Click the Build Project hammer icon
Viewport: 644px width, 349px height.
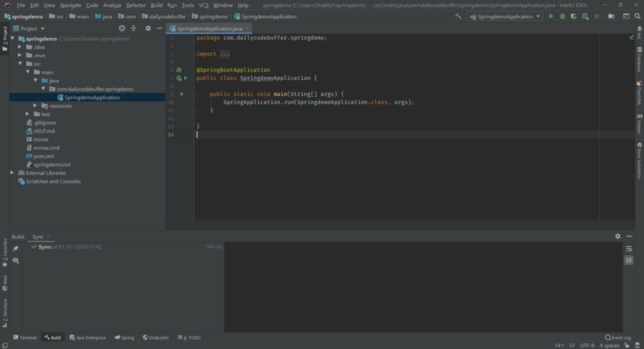(x=458, y=16)
